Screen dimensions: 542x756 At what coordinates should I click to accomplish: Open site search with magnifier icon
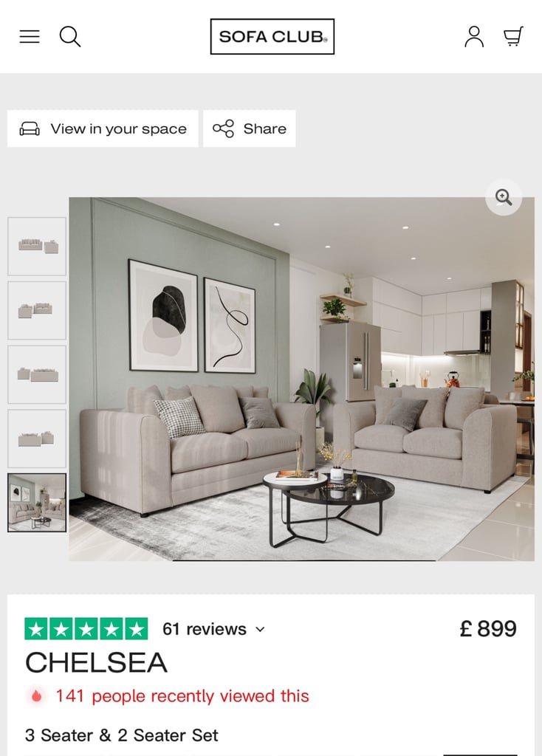coord(70,37)
